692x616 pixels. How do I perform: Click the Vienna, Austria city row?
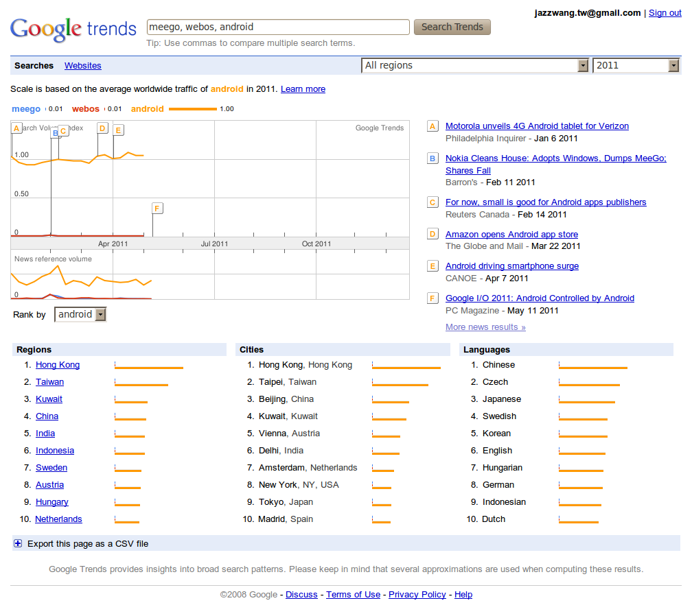(x=344, y=434)
